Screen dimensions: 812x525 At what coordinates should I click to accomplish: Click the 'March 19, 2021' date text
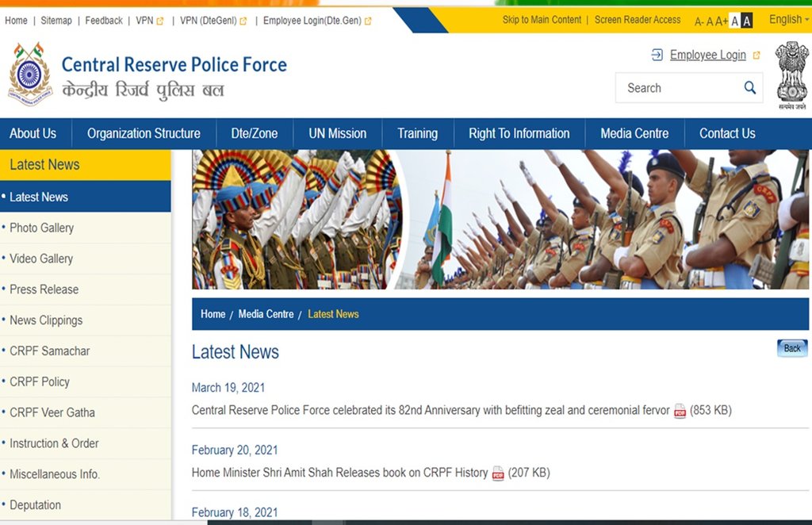coord(228,388)
